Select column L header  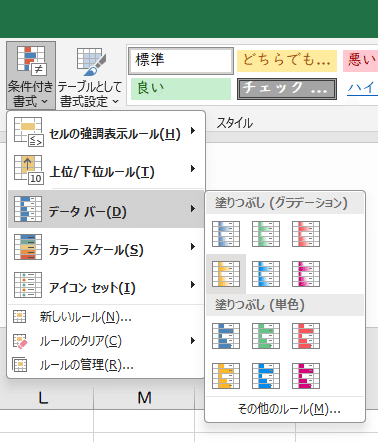point(43,398)
